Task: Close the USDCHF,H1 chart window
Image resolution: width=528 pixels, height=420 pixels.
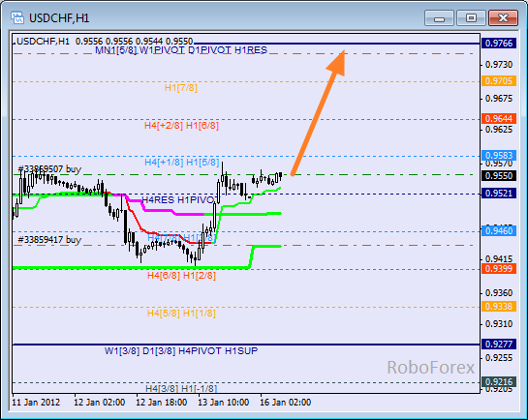Action: (x=503, y=17)
